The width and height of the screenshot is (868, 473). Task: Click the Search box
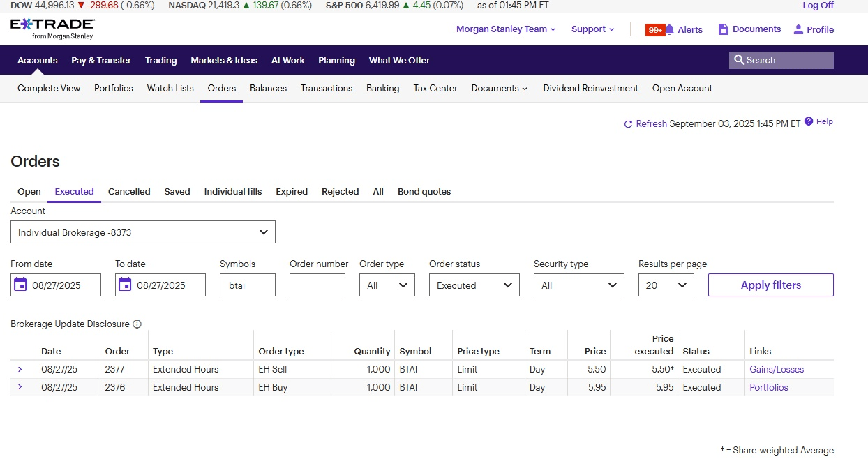click(x=781, y=61)
